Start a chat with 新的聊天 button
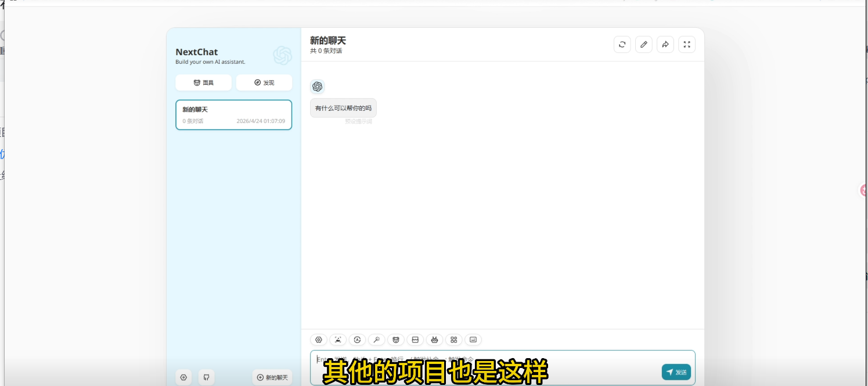This screenshot has width=868, height=386. coord(272,377)
